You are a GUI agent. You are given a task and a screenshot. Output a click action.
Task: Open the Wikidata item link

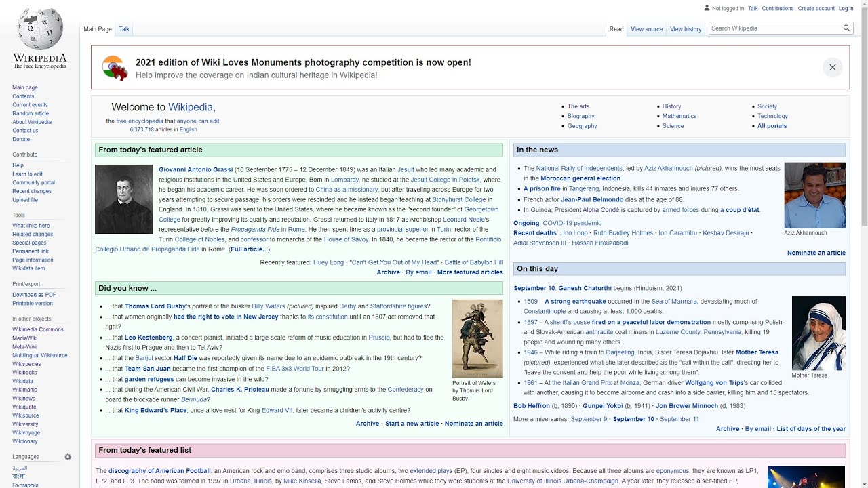coord(28,268)
